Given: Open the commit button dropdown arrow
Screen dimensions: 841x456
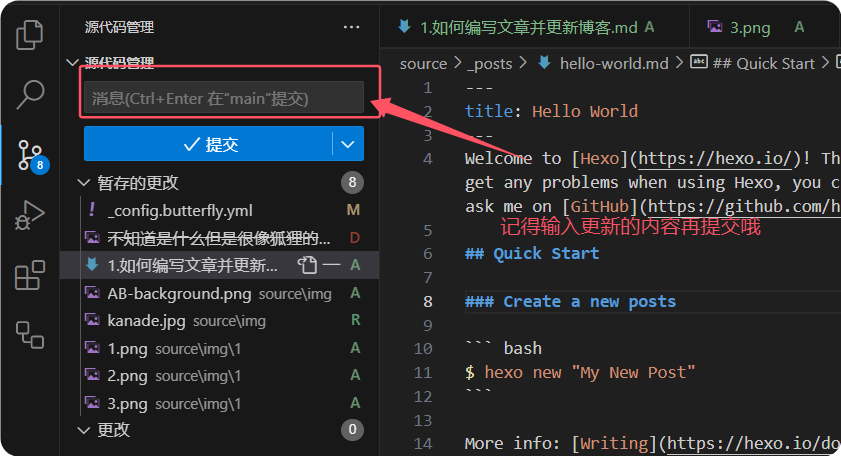Looking at the screenshot, I should (x=348, y=144).
